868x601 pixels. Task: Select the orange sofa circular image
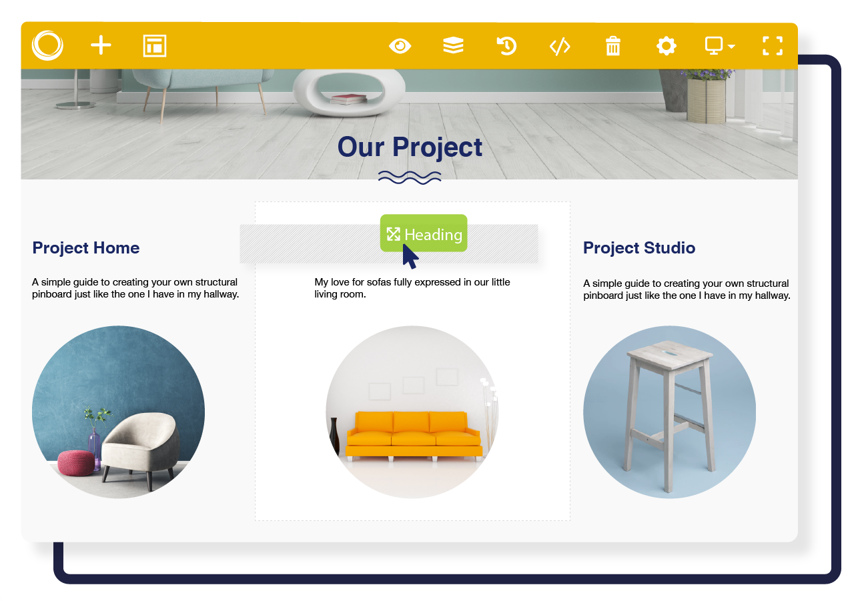412,412
